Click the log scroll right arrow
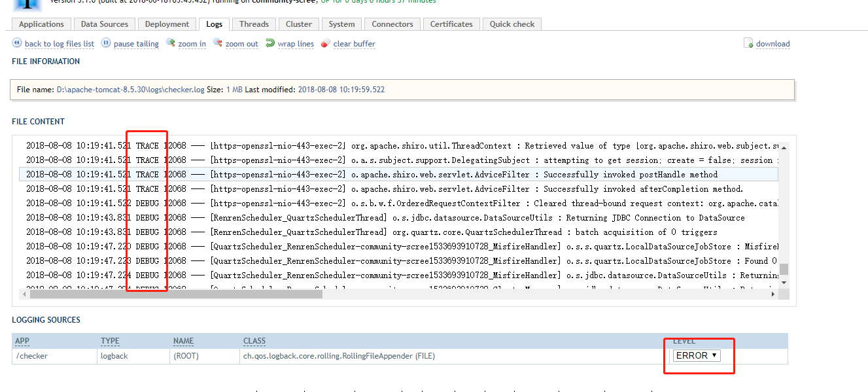This screenshot has width=868, height=392. (x=773, y=294)
